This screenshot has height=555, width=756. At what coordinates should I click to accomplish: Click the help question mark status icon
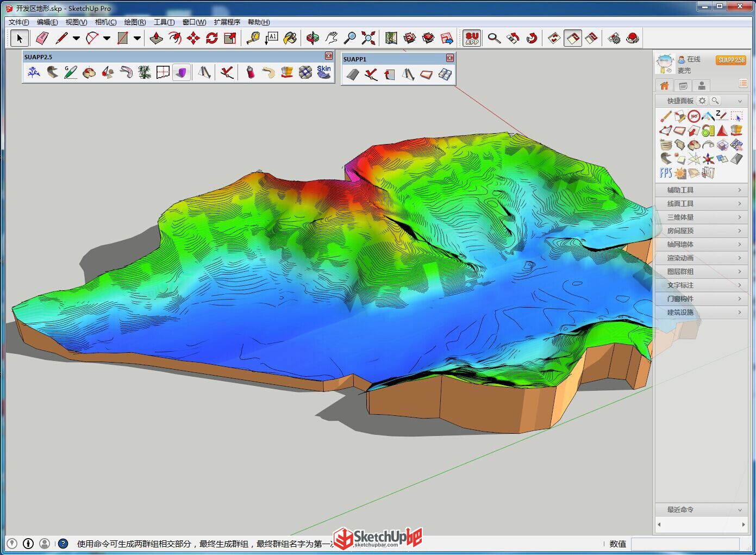coord(63,543)
